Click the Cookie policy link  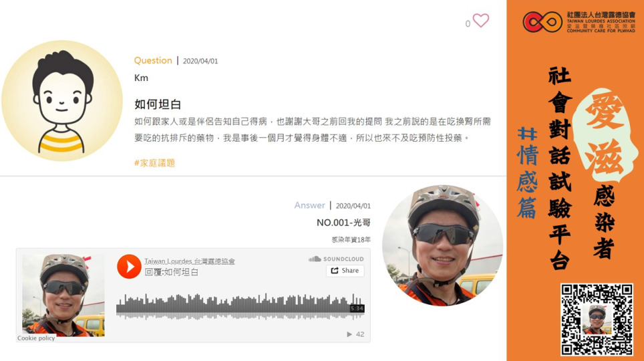(x=35, y=338)
